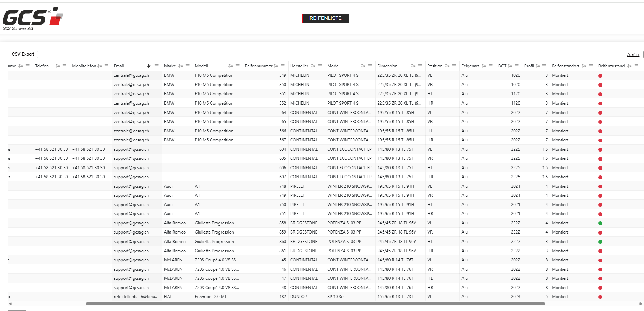This screenshot has width=644, height=311.
Task: Select tire number 604 cell
Action: coord(266,149)
